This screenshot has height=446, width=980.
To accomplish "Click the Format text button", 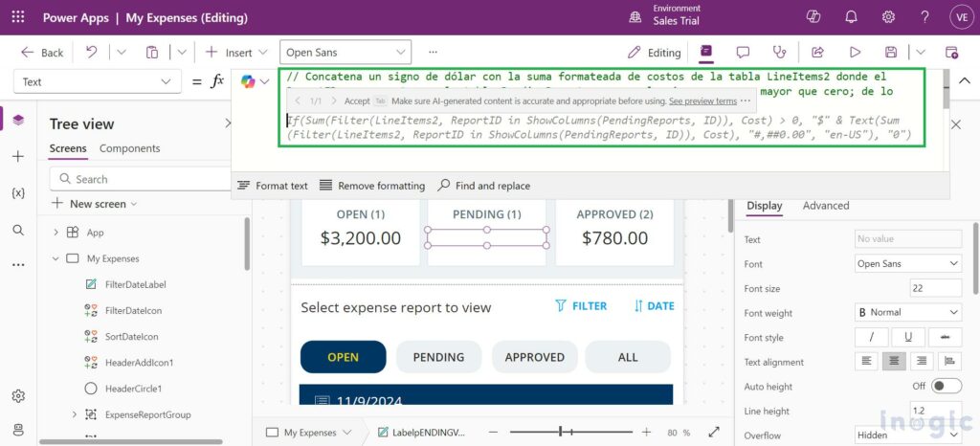I will tap(273, 186).
